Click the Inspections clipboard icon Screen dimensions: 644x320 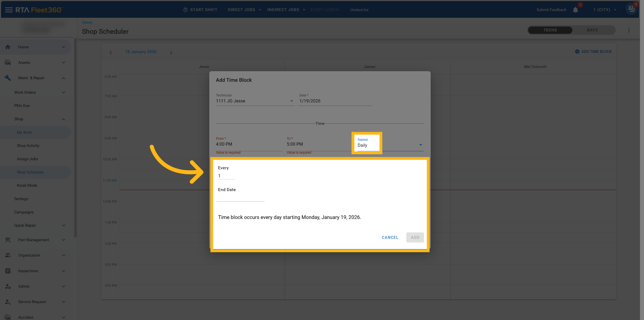coord(8,271)
